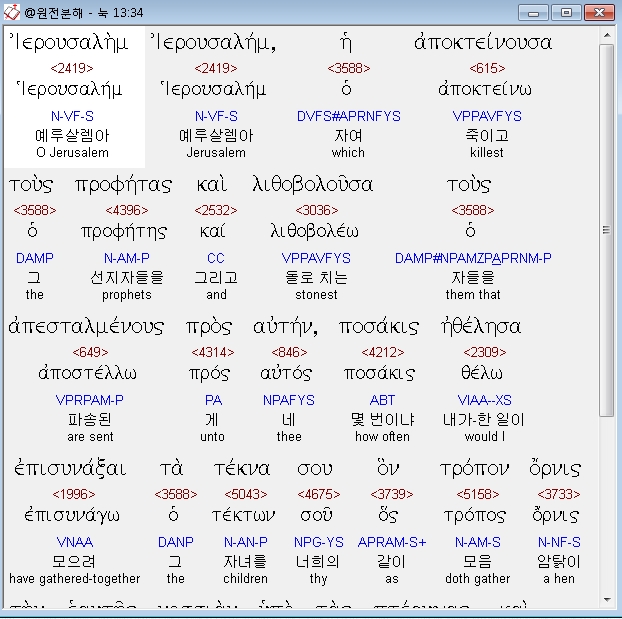Viewport: 622px width, 619px height.
Task: Click the gloss 'how often'
Action: point(382,437)
